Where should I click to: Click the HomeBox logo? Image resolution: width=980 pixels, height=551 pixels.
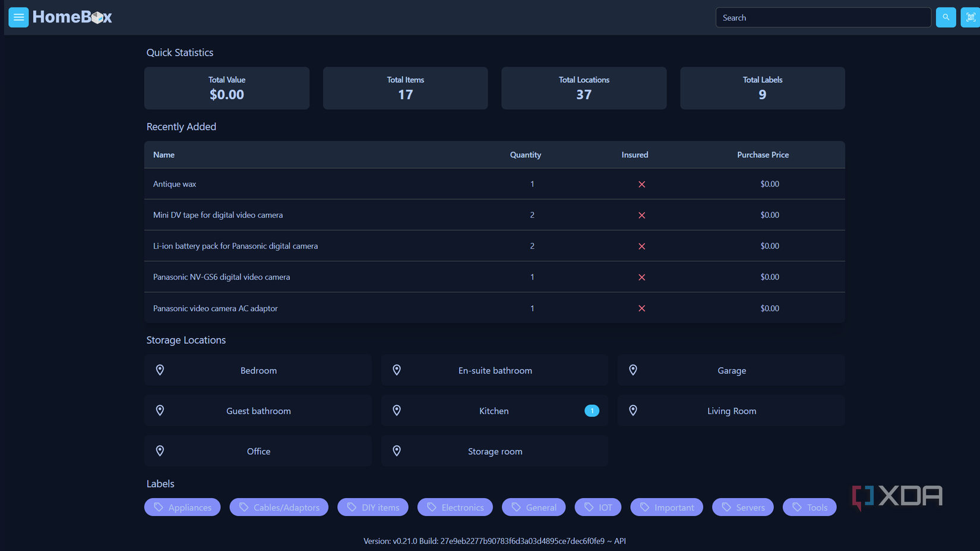72,17
